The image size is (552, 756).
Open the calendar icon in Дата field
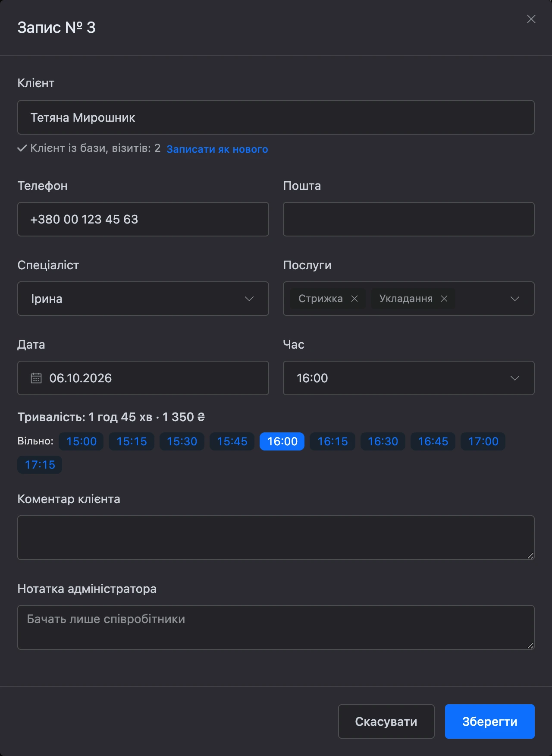[36, 378]
